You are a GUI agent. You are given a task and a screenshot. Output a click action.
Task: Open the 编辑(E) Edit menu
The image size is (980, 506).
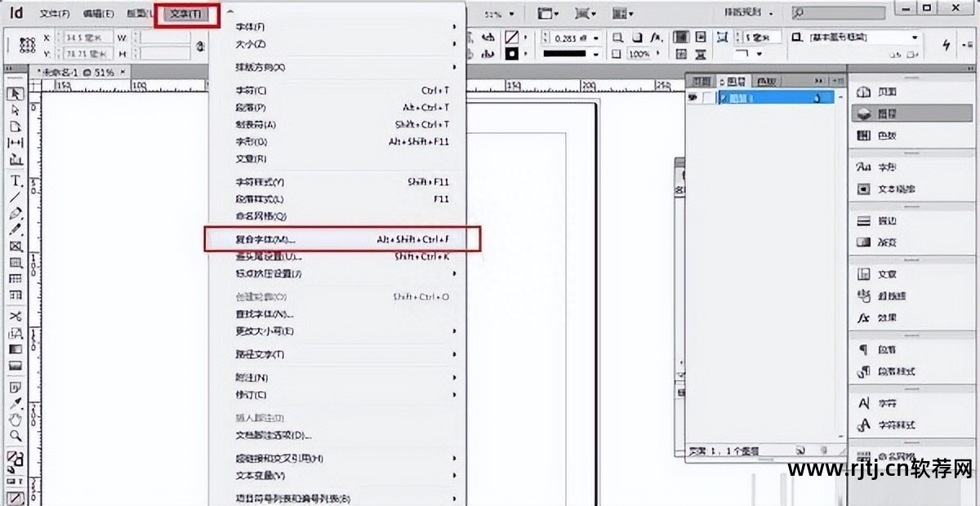click(99, 14)
